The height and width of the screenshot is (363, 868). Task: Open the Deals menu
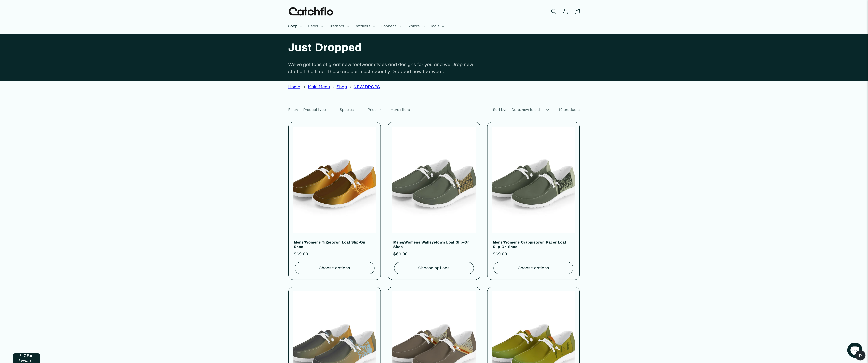(315, 26)
